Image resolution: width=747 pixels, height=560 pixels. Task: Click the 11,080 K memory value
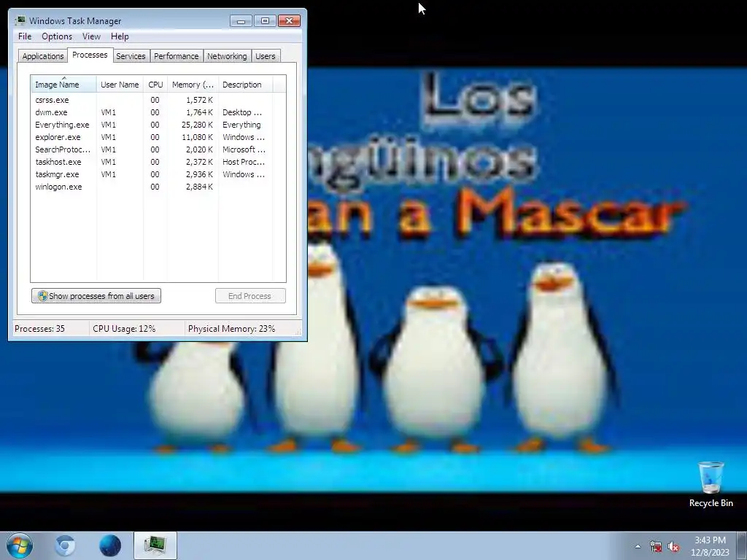197,137
